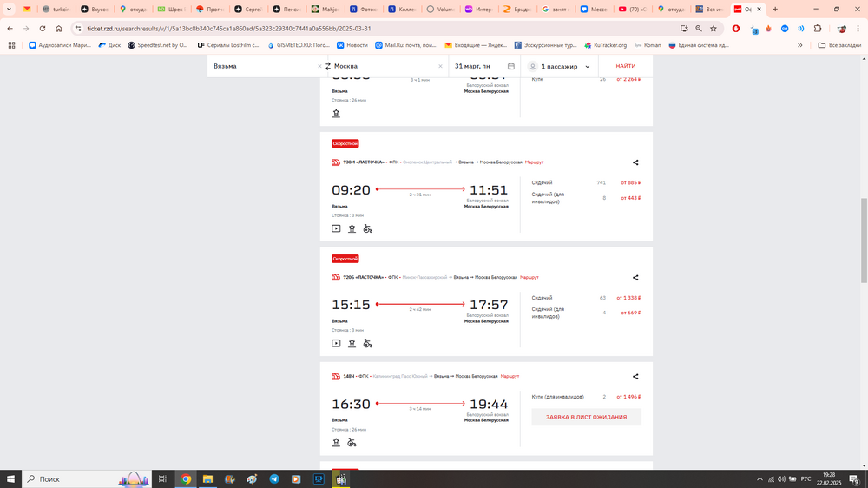Click share icon for train 148Ч

(635, 377)
